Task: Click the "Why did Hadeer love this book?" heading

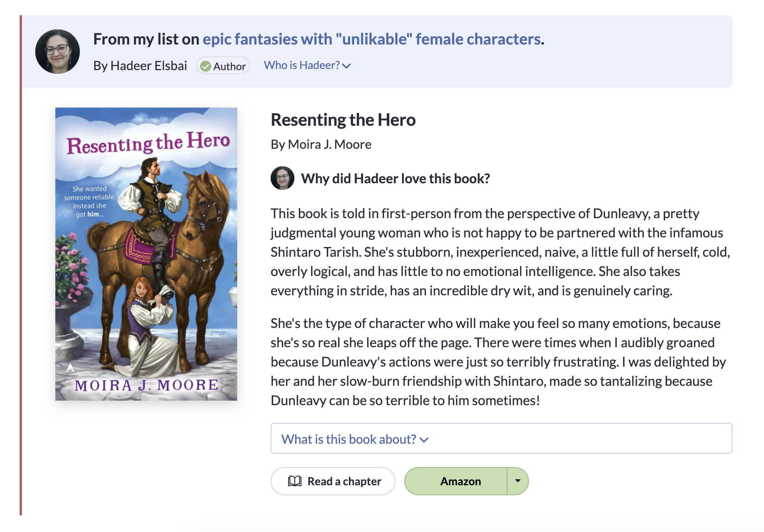Action: tap(395, 178)
